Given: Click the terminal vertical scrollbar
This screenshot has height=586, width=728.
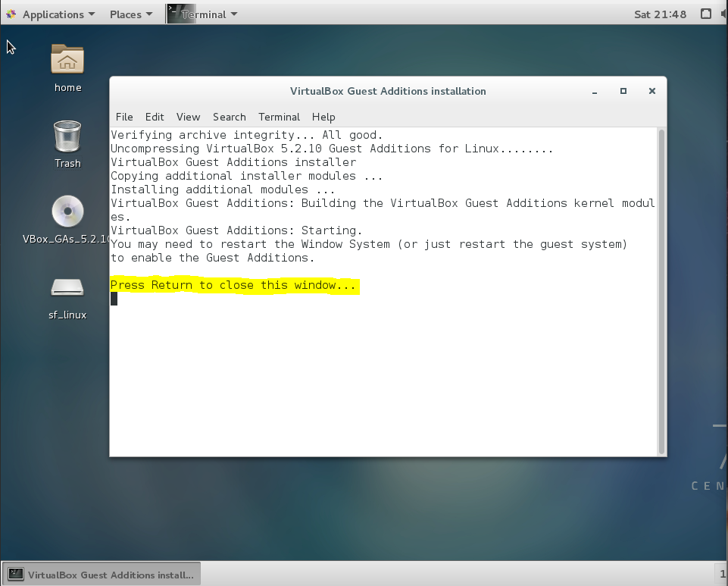Looking at the screenshot, I should click(661, 292).
